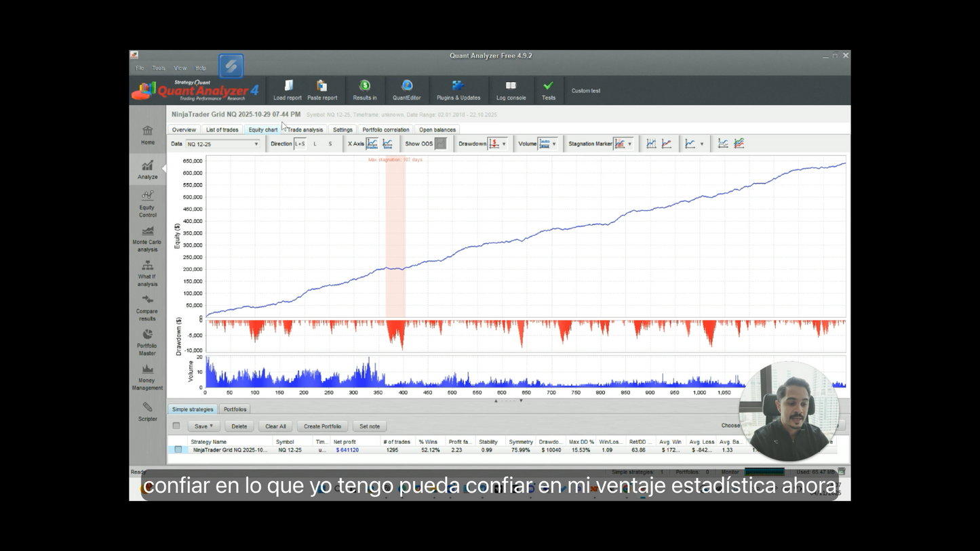Select Analyze in the sidebar
The height and width of the screenshot is (551, 980).
(148, 169)
